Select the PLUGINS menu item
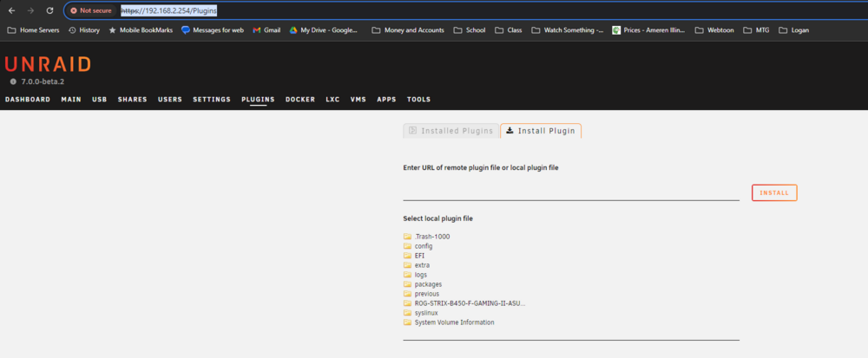The image size is (868, 358). click(x=258, y=100)
